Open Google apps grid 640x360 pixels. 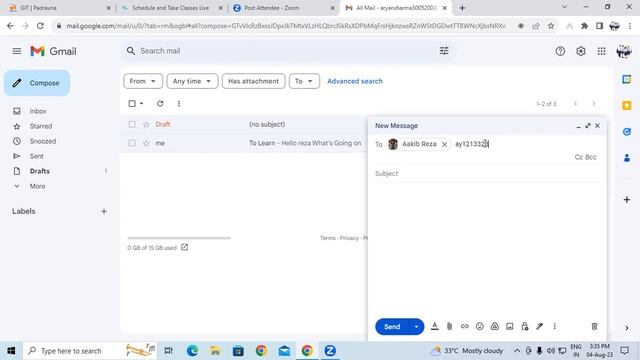click(601, 51)
